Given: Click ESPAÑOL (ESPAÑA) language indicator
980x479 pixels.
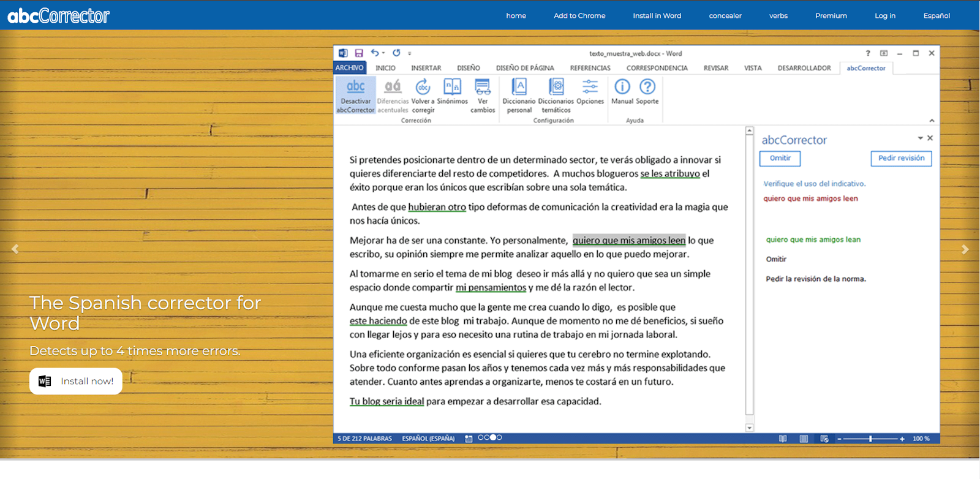Looking at the screenshot, I should tap(428, 439).
